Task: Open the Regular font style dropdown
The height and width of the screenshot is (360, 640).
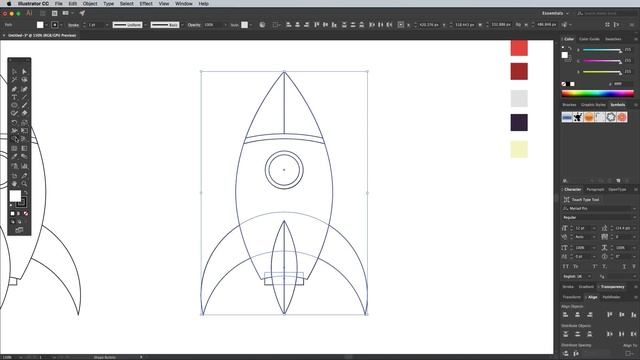Action: [x=599, y=218]
